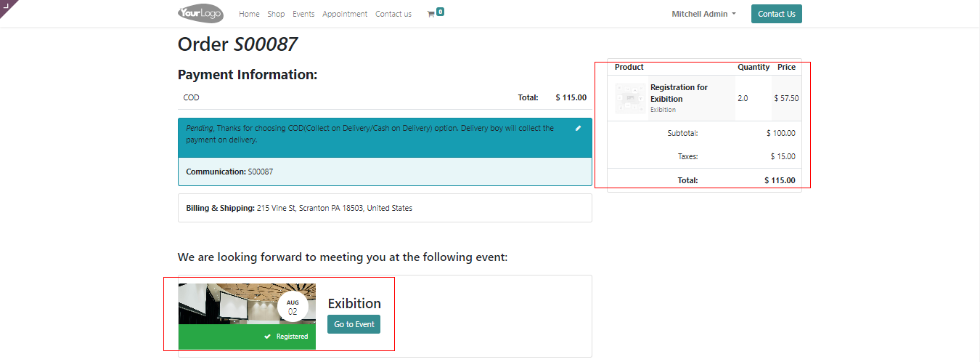The height and width of the screenshot is (362, 980).
Task: Open the Shop menu item
Action: [276, 14]
